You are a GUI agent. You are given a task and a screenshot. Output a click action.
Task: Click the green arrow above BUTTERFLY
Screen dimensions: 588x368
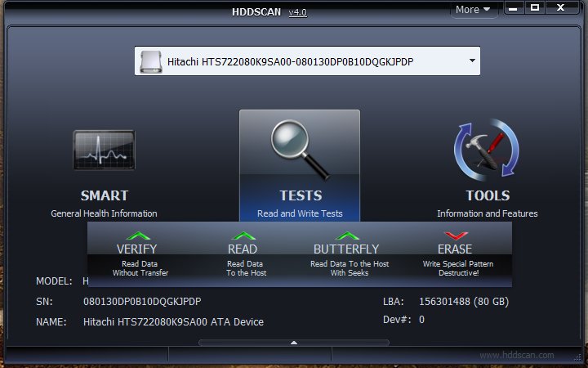pos(348,236)
